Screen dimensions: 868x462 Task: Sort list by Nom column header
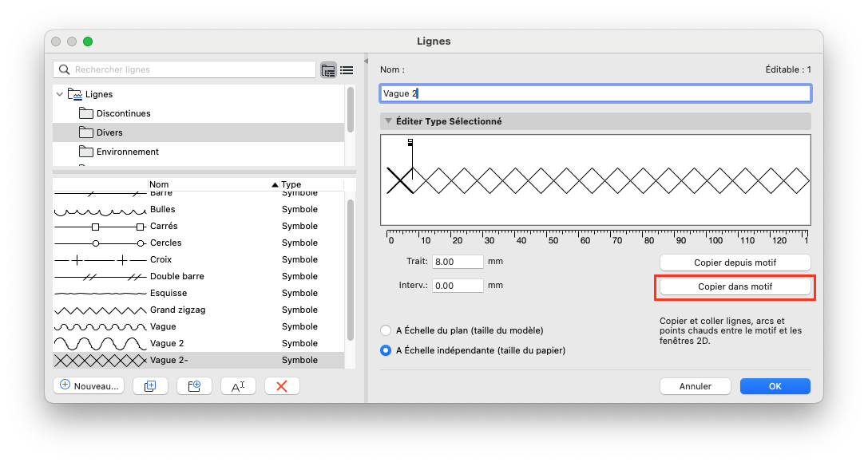click(159, 185)
